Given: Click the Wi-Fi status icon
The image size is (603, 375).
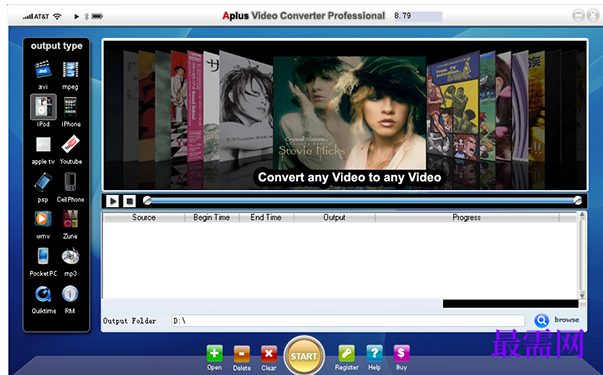Looking at the screenshot, I should click(57, 16).
